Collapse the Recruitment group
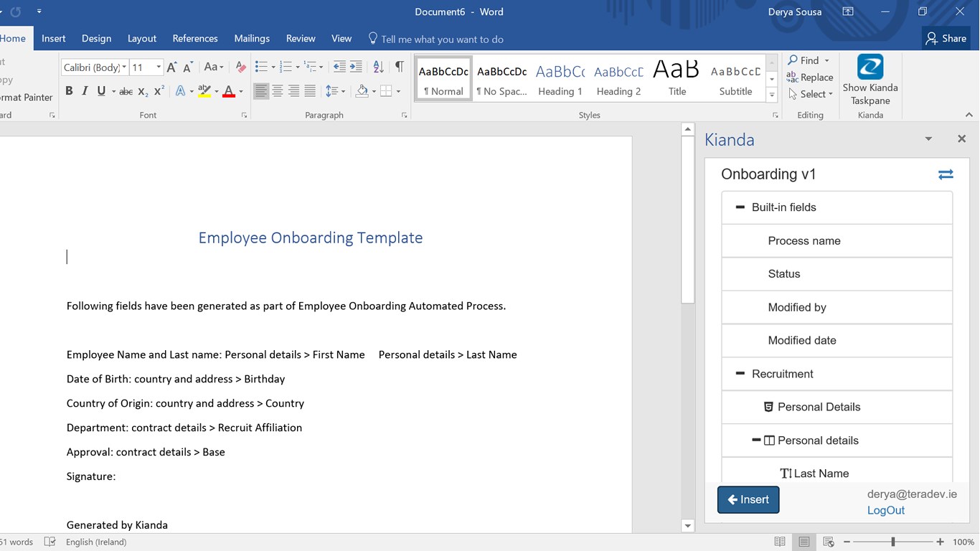 coord(740,374)
